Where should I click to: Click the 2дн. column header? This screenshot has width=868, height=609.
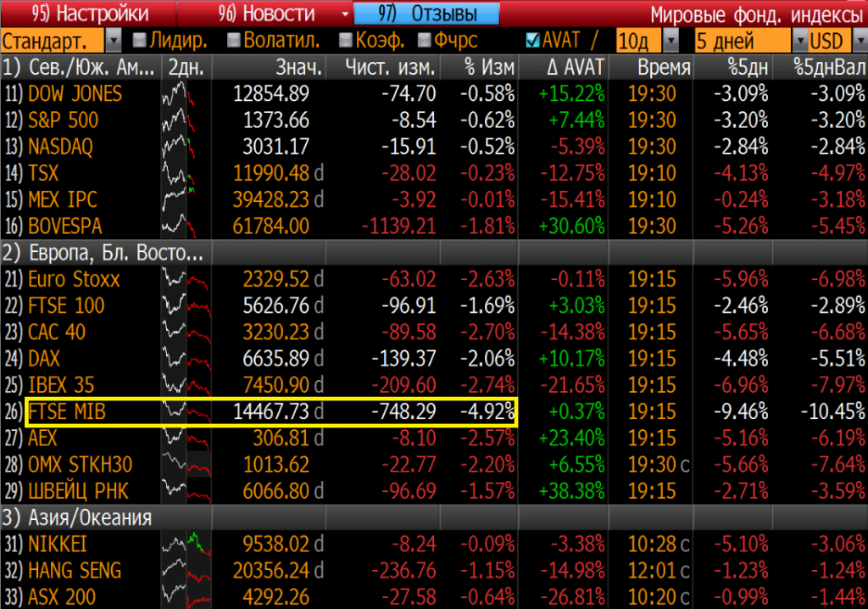pos(186,68)
